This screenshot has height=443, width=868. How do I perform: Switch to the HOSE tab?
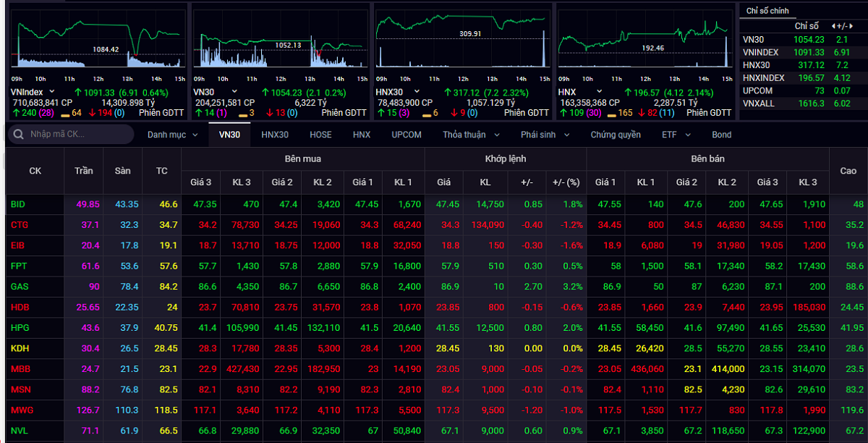click(320, 135)
